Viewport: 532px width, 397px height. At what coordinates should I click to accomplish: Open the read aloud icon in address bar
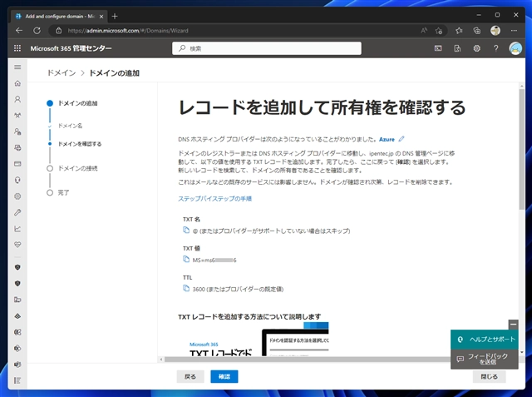(424, 31)
